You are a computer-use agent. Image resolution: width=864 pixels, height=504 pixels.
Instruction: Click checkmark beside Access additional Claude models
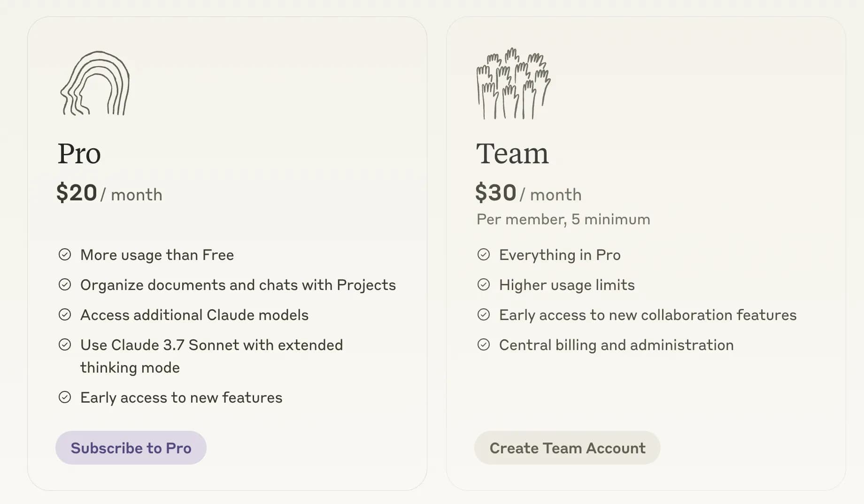[65, 314]
